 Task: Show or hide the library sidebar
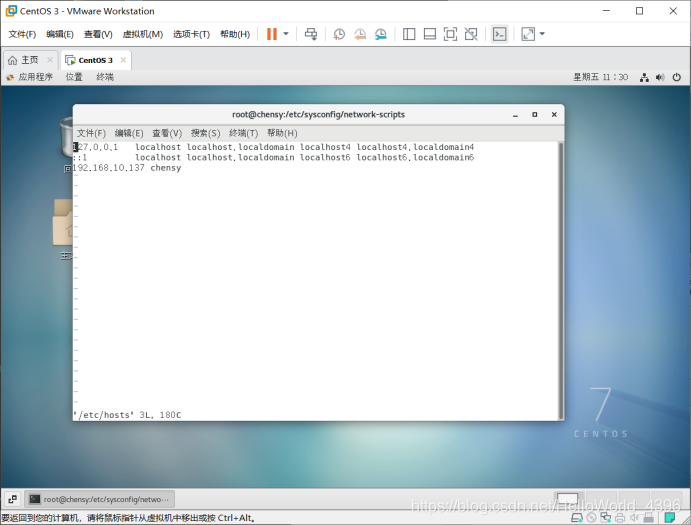tap(409, 34)
